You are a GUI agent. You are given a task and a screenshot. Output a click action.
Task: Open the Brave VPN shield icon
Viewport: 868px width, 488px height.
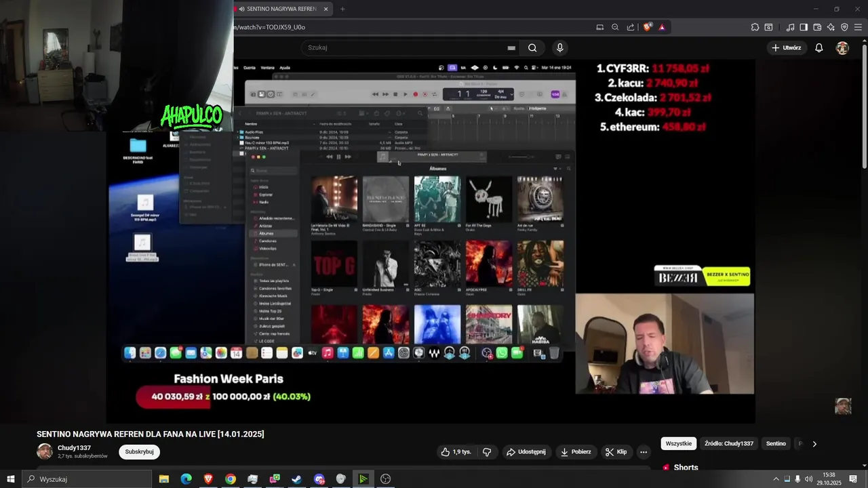coord(844,27)
